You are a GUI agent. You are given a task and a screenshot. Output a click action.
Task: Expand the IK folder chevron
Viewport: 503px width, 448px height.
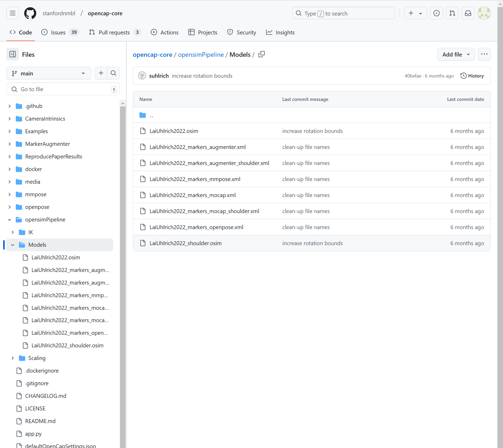(13, 232)
